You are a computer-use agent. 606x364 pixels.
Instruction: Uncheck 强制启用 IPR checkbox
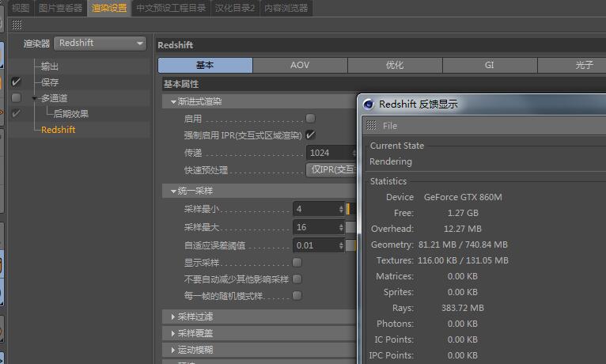tap(311, 135)
